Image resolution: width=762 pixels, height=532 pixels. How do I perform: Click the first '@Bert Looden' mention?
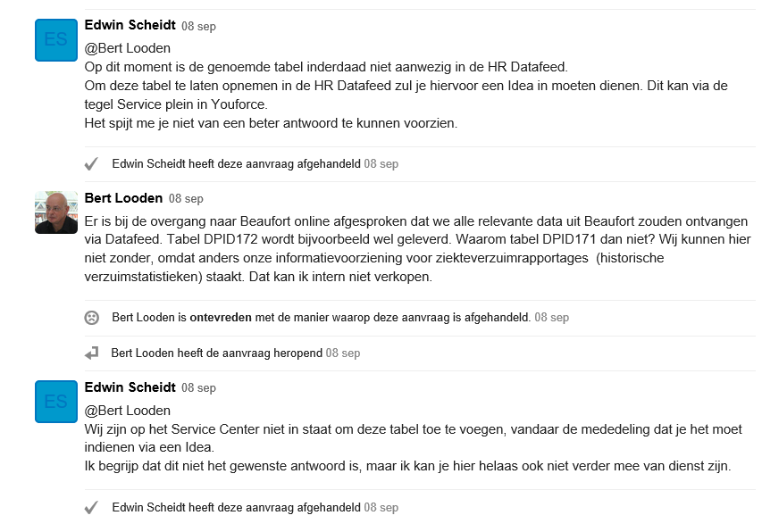(128, 48)
